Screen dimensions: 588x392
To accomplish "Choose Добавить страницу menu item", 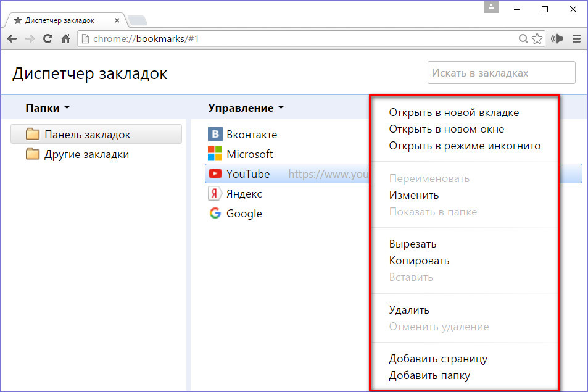I will [x=438, y=359].
